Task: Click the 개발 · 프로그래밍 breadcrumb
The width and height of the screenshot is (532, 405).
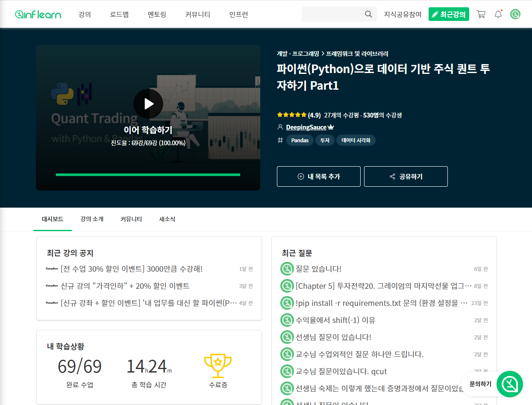Action: click(298, 54)
